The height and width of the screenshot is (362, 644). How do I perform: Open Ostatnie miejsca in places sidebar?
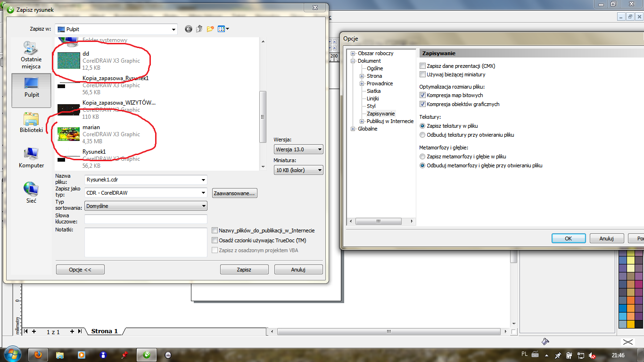(31, 55)
